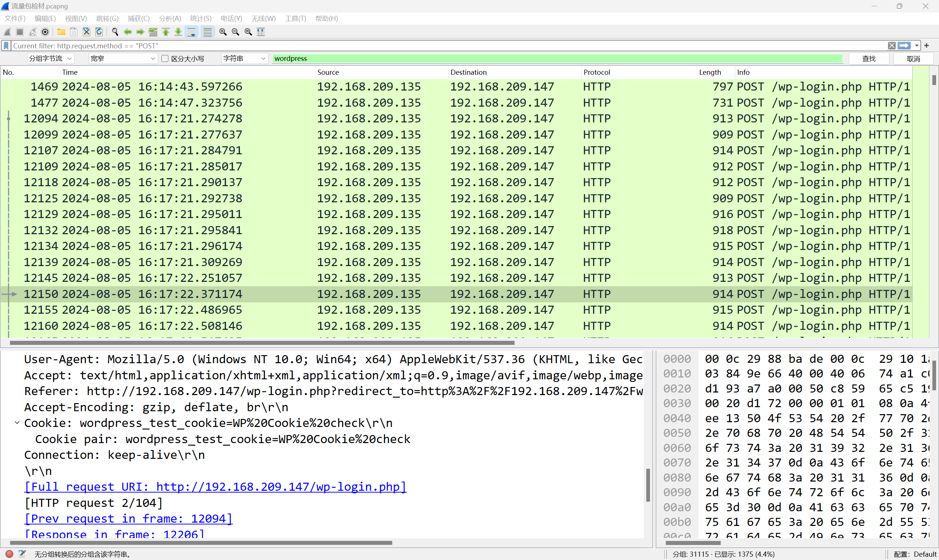The height and width of the screenshot is (560, 939).
Task: Click the Accept-Encoding header line
Action: tap(156, 407)
